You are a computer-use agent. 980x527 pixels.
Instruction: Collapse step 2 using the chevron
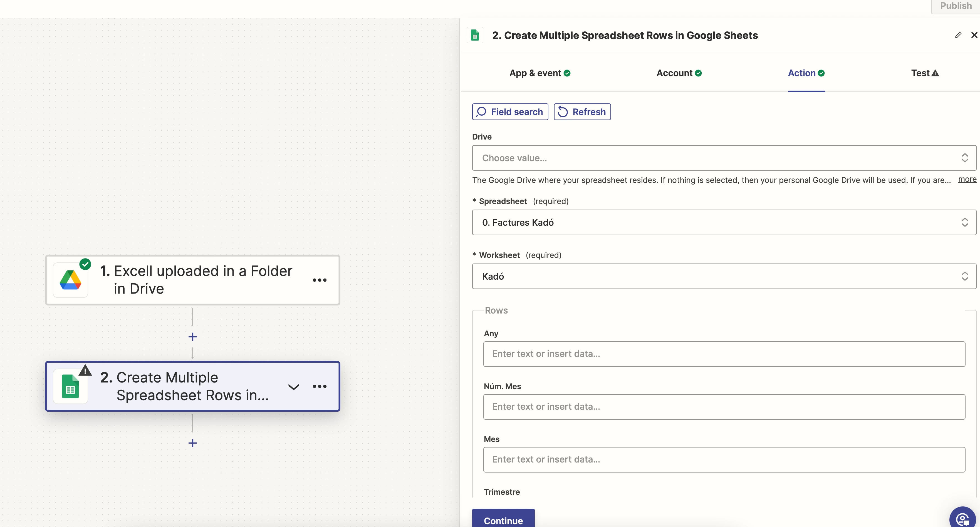tap(293, 387)
